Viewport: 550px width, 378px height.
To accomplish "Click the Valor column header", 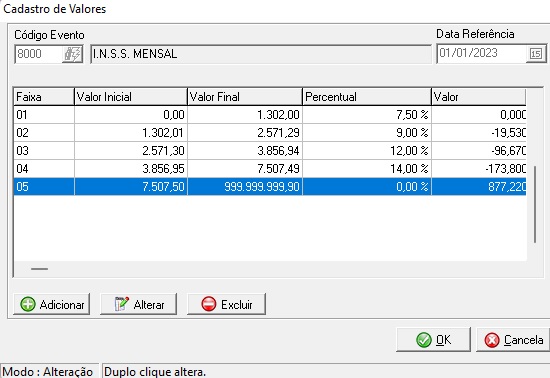I will [479, 96].
